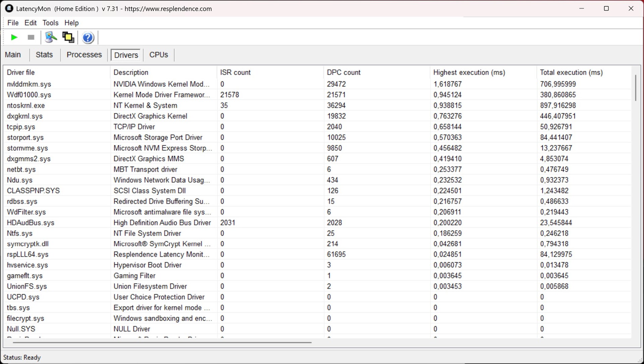Open the Tools menu
The height and width of the screenshot is (364, 644).
pos(50,23)
